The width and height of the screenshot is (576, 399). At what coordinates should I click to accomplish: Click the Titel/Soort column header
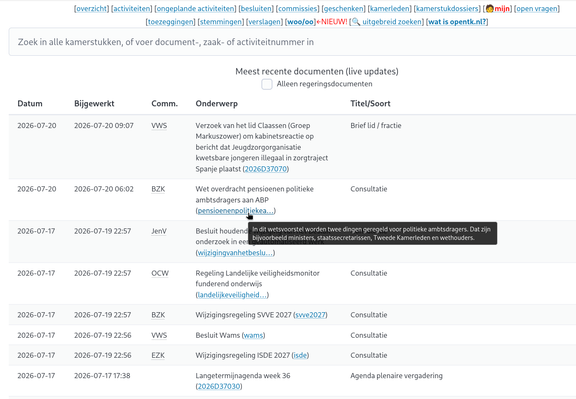pyautogui.click(x=370, y=104)
